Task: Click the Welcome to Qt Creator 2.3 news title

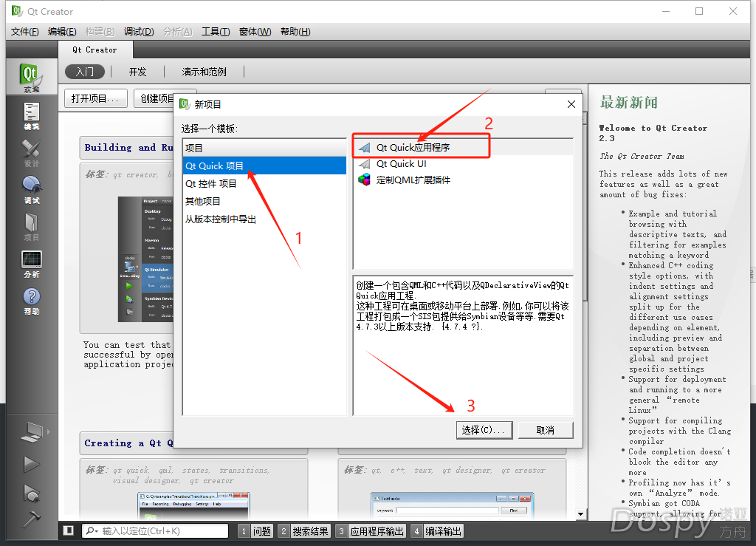Action: 653,133
